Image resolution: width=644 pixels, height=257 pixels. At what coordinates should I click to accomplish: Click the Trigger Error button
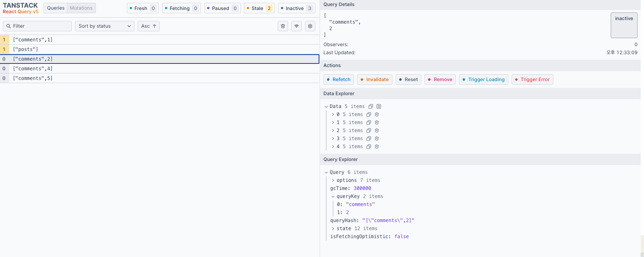tap(532, 80)
